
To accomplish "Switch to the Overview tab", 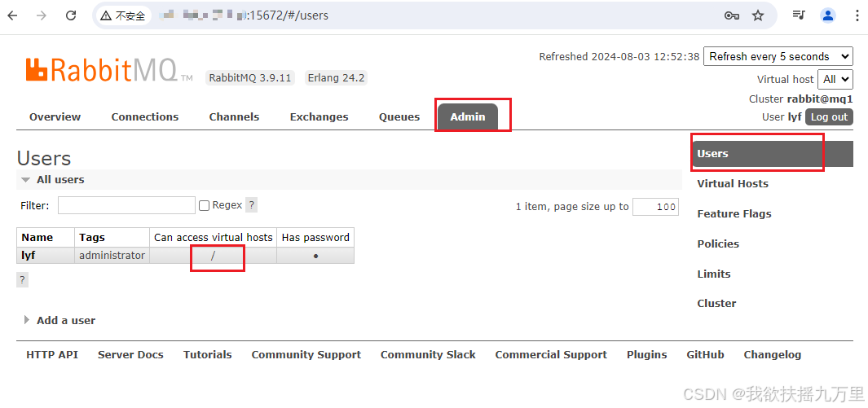I will pos(55,116).
